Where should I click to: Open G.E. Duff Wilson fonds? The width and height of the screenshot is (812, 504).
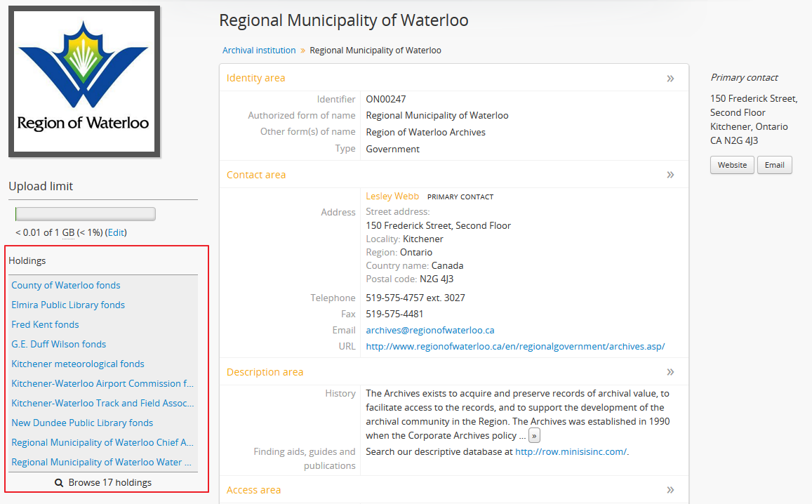click(x=58, y=345)
